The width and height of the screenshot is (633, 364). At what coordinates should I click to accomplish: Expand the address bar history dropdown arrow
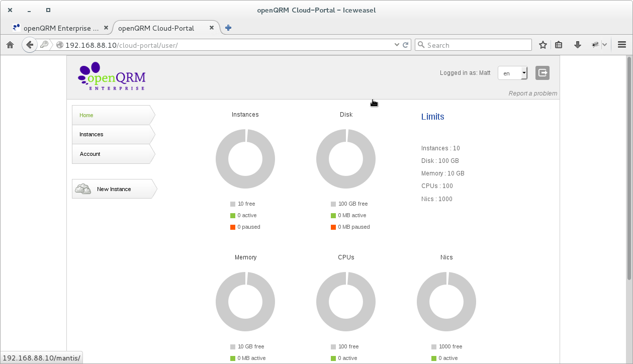pos(397,45)
